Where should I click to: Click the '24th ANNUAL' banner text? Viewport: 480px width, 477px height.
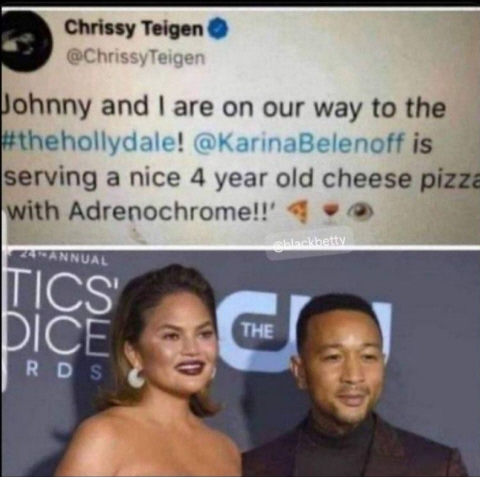pos(57,258)
